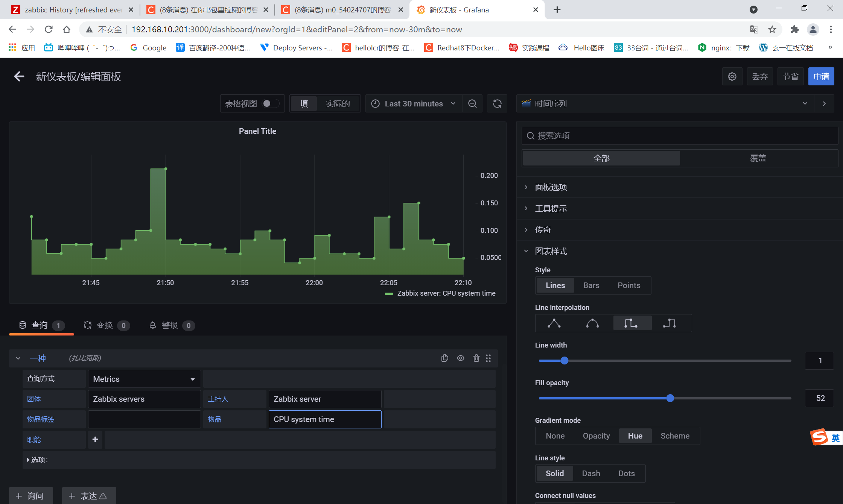
Task: Click the Zabbix servers group field
Action: (144, 399)
